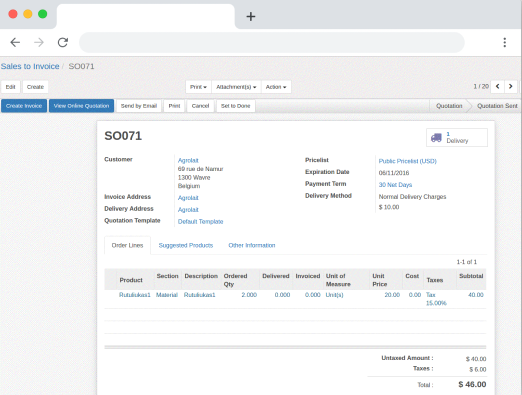Open Invoice Address Agrolait link
Viewport: 522px width, 395px height.
coord(188,198)
